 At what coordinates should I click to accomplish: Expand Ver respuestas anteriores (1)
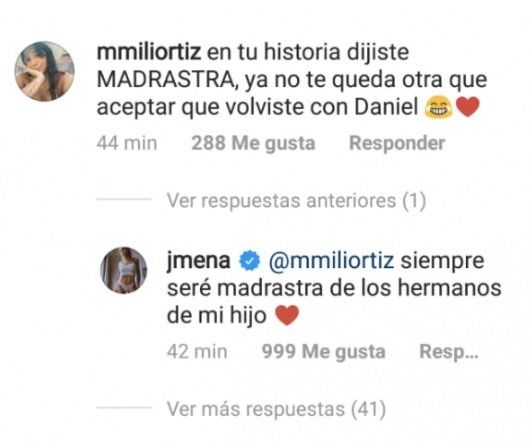tap(296, 201)
